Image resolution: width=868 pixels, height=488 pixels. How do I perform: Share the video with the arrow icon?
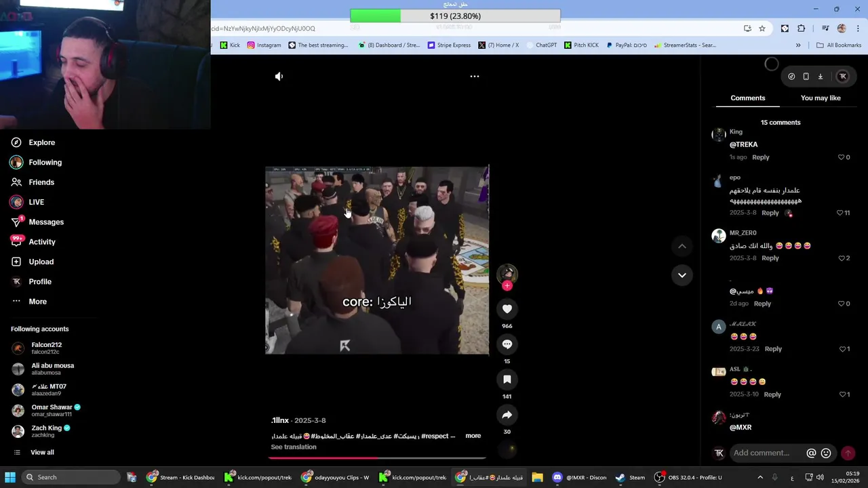[507, 415]
